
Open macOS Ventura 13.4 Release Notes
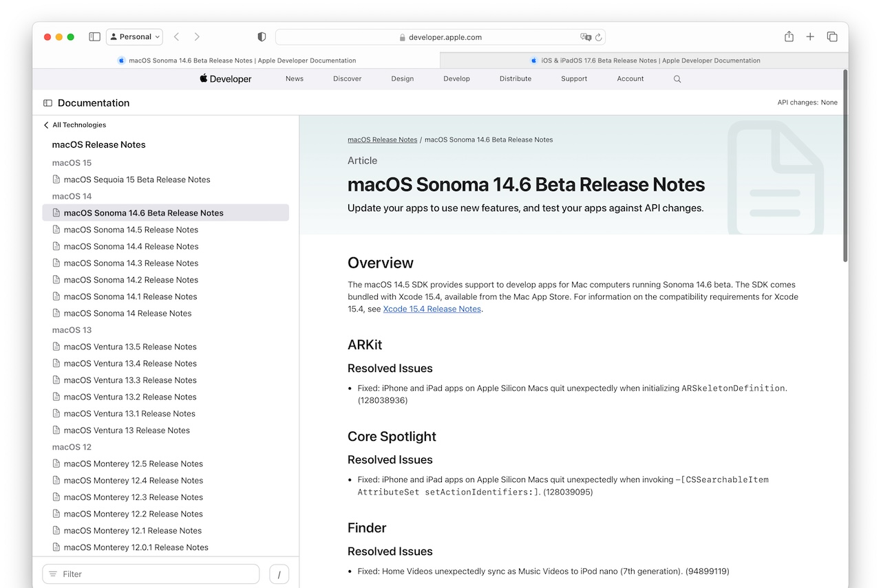click(x=130, y=364)
